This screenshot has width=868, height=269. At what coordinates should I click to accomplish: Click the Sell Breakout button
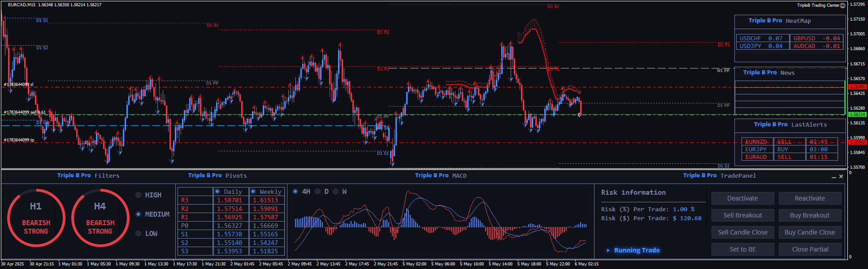tap(742, 215)
